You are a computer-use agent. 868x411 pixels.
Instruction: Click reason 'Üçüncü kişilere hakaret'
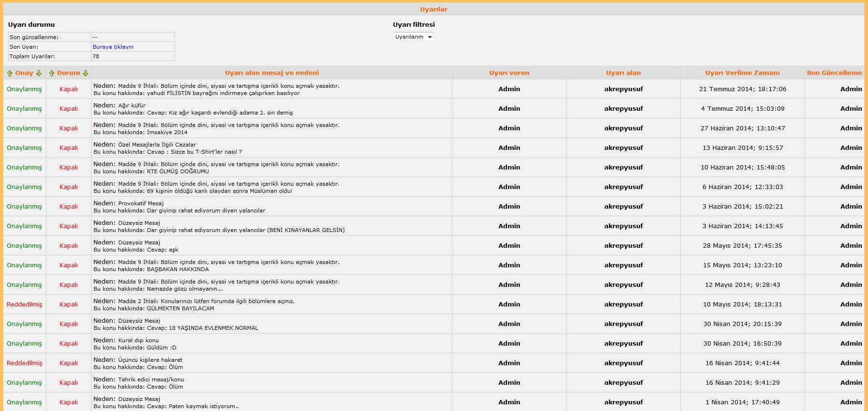click(150, 360)
